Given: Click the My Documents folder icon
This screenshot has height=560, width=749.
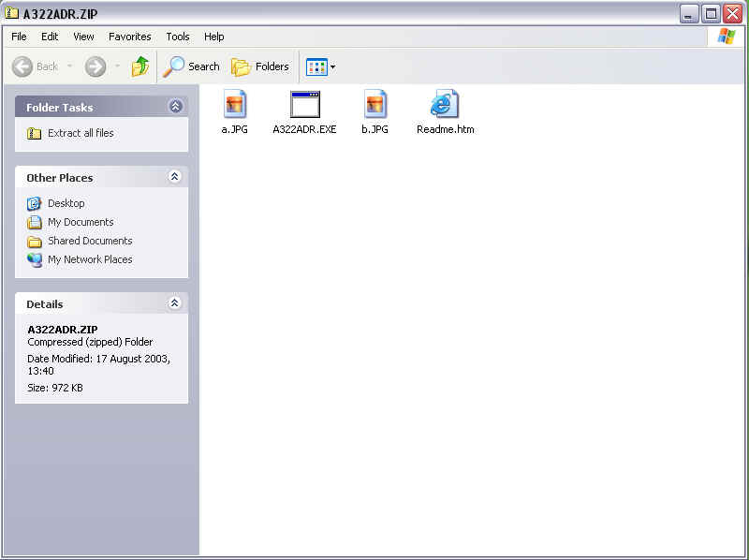Looking at the screenshot, I should [34, 222].
